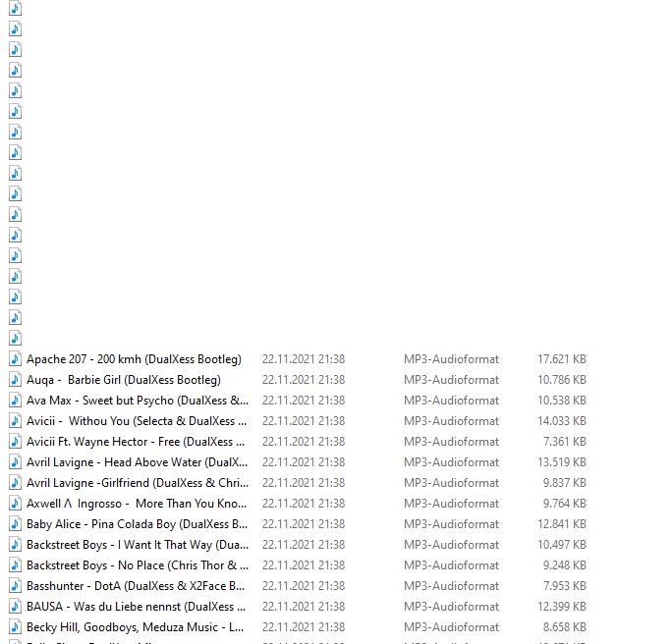Click 'Backstreet Boys - I Want It That Way' name

click(x=138, y=545)
